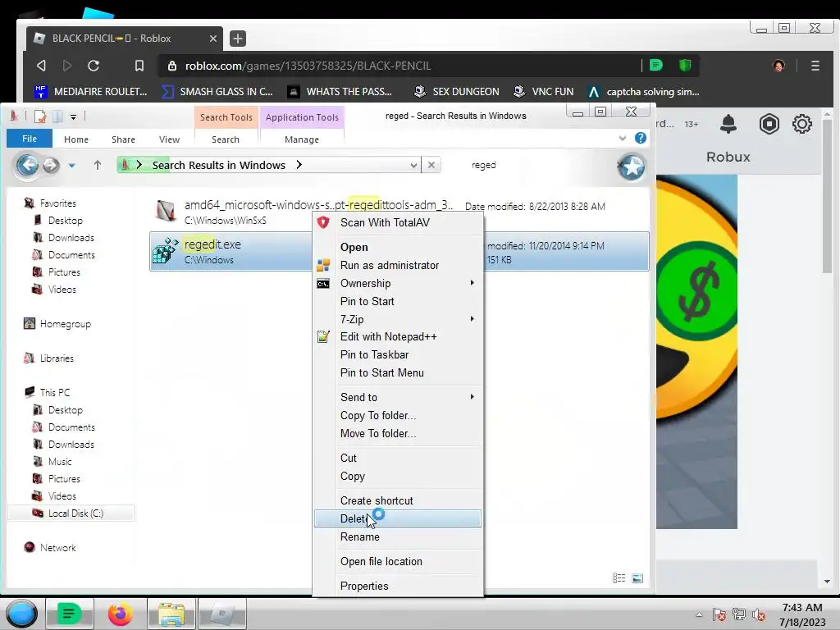
Task: Click Explorer forward navigation button
Action: [x=52, y=165]
